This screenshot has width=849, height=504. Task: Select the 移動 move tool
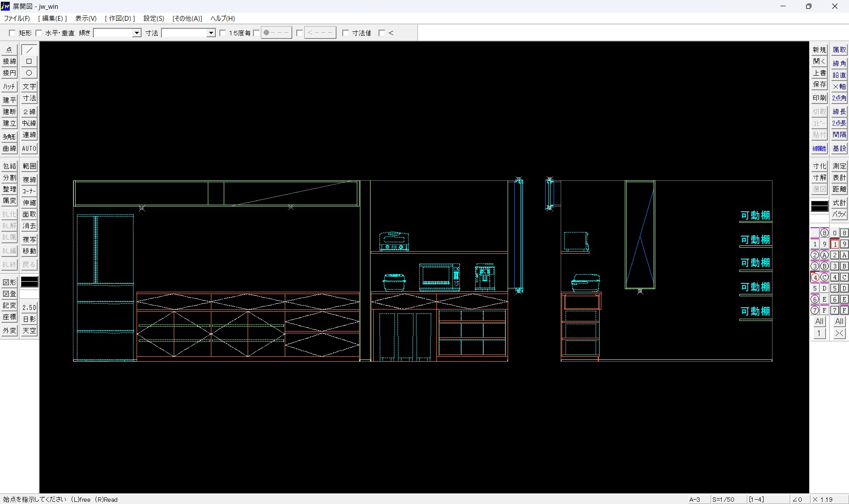[x=29, y=251]
